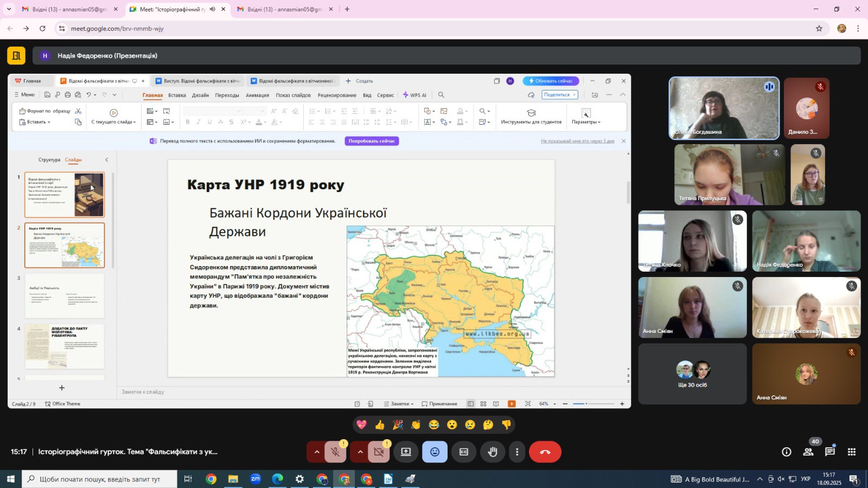This screenshot has width=868, height=488.
Task: Expand video settings arrow beside camera
Action: click(x=360, y=452)
